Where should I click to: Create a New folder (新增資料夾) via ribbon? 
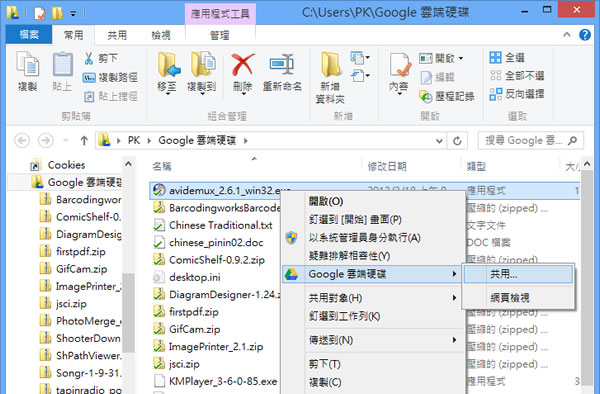pos(330,77)
